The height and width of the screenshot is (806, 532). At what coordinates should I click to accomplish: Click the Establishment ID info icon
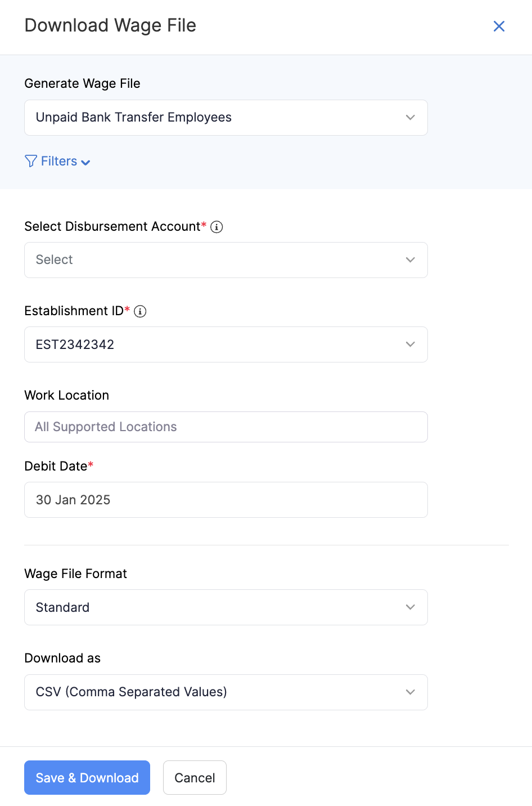pos(140,311)
